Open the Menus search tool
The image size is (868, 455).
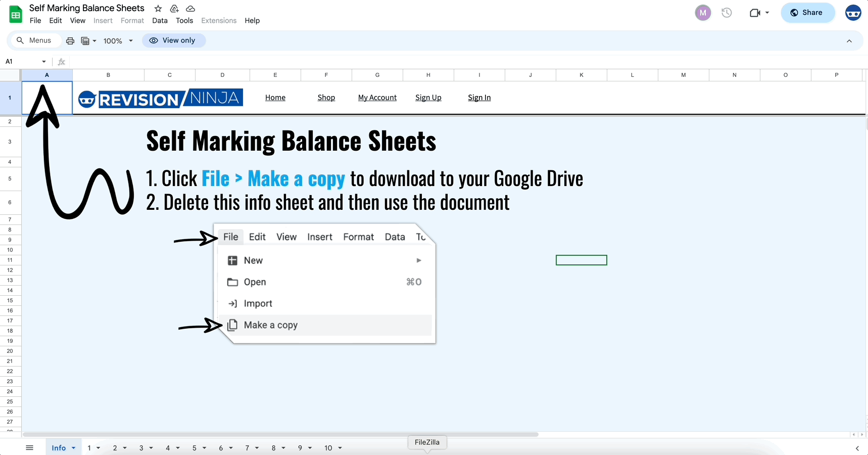(x=35, y=40)
